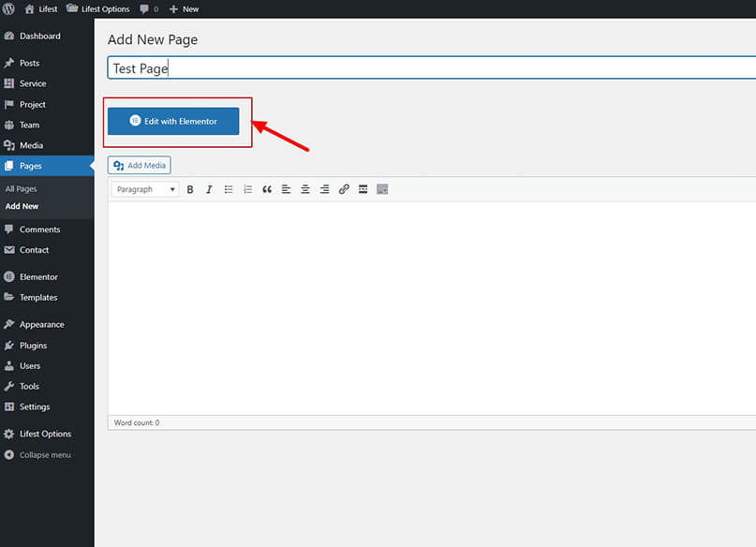Insert the Read More tag

363,189
